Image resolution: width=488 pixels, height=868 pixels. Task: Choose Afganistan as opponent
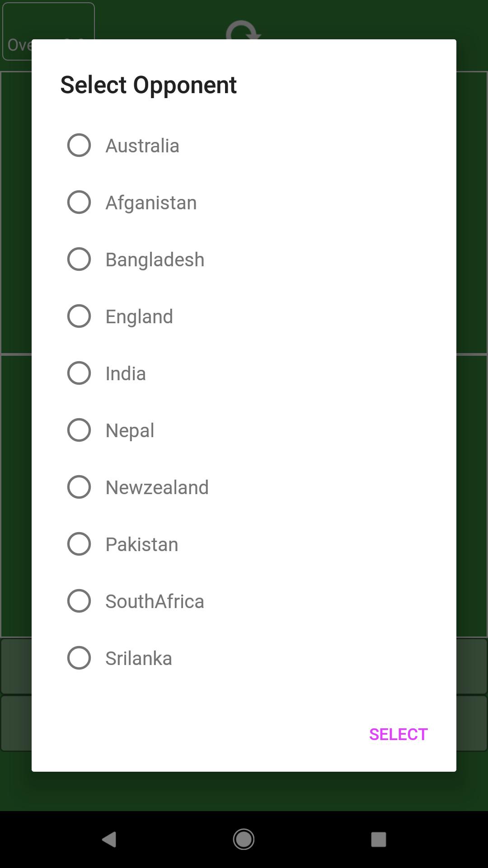(79, 202)
